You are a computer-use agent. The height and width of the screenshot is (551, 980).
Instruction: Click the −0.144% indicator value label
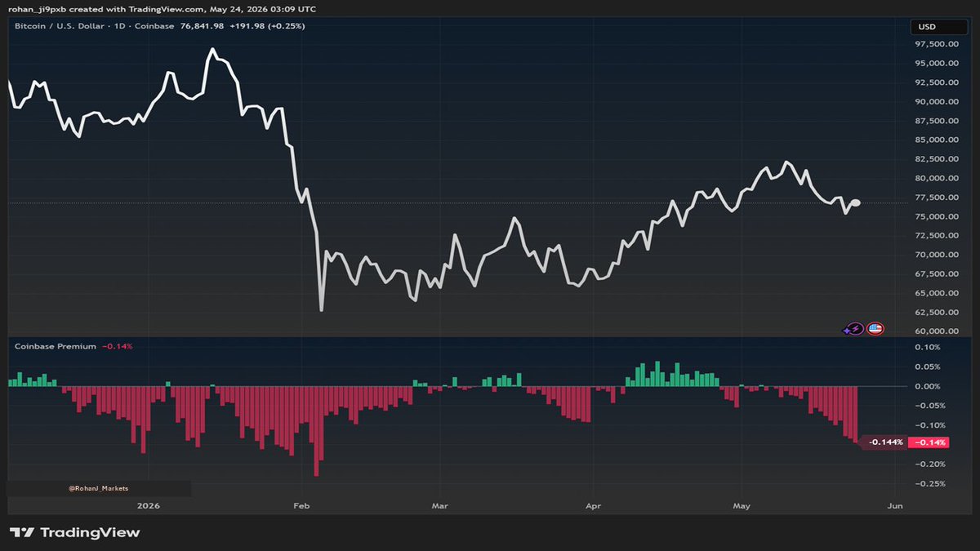(884, 442)
